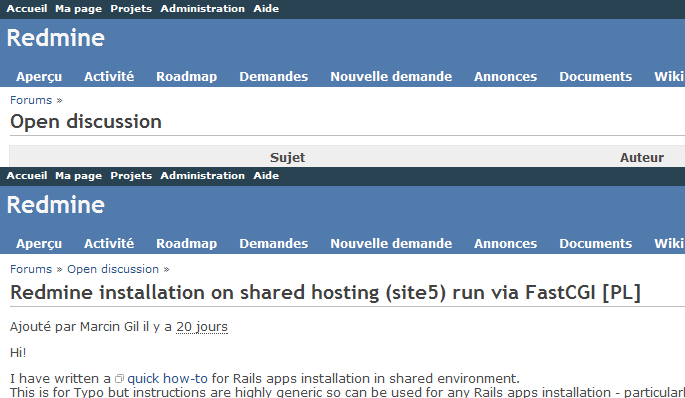Viewport: 685px width, 398px height.
Task: Open Ma page in the upper top bar
Action: tap(78, 9)
